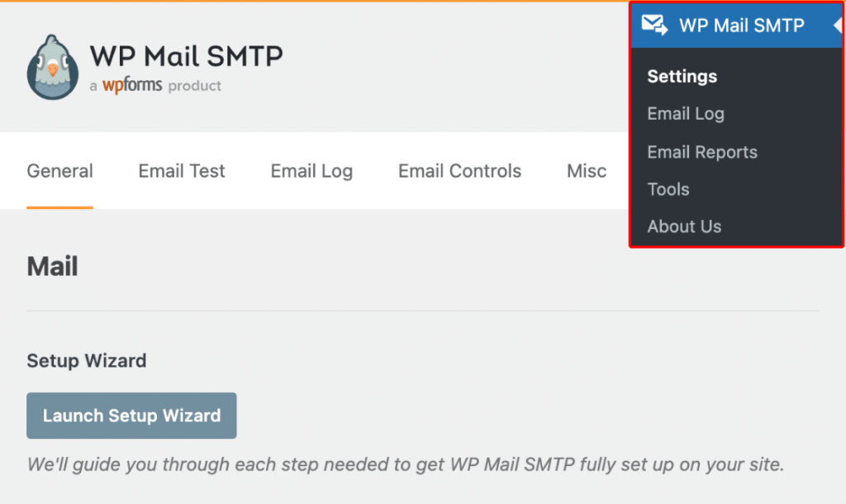Image resolution: width=846 pixels, height=504 pixels.
Task: Open the WP Mail SMTP sidebar menu header
Action: click(741, 26)
